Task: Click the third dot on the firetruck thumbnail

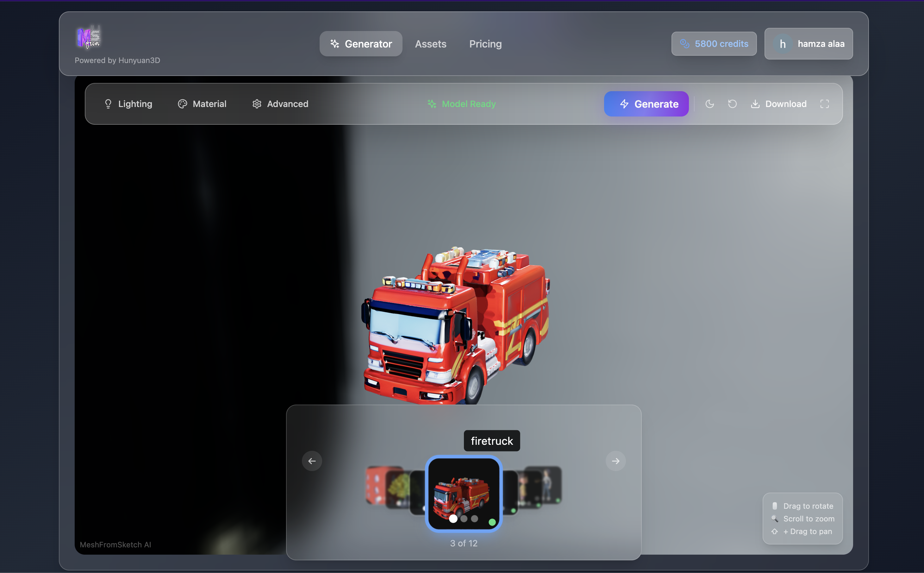Action: 474,519
